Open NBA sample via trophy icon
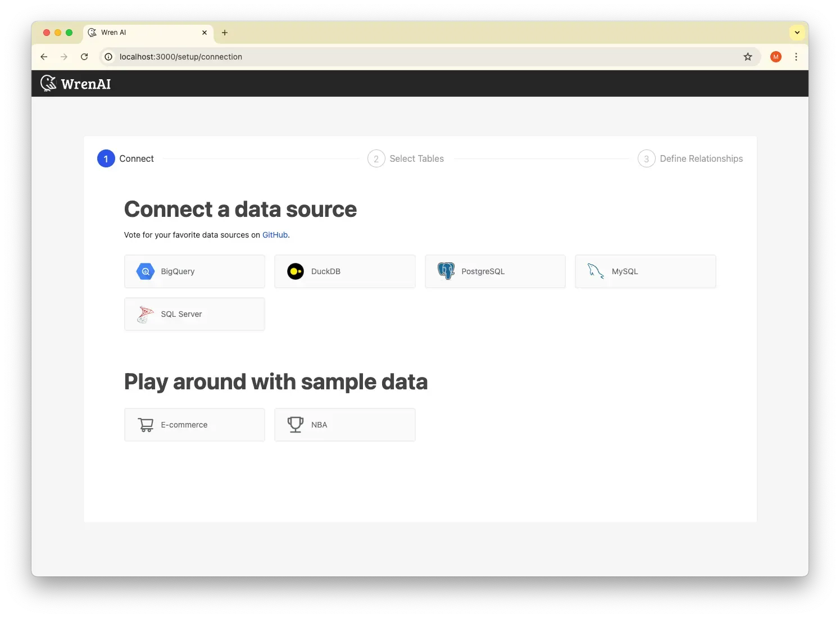 pyautogui.click(x=296, y=425)
